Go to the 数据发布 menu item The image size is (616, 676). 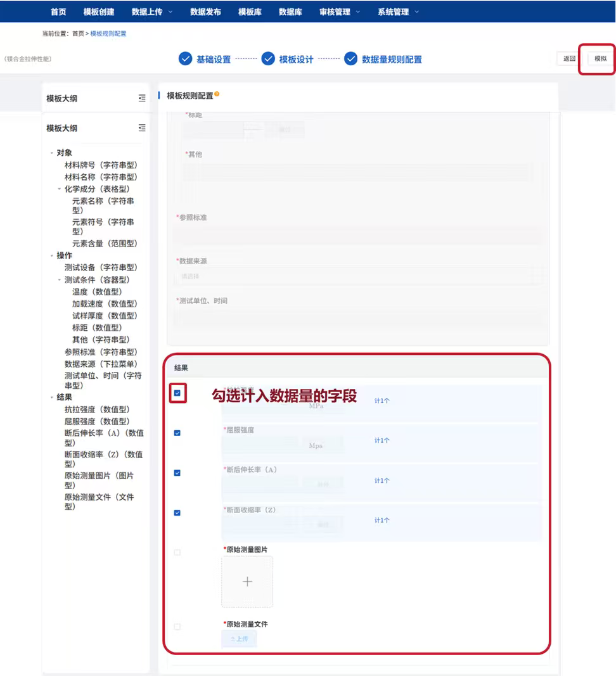click(205, 11)
